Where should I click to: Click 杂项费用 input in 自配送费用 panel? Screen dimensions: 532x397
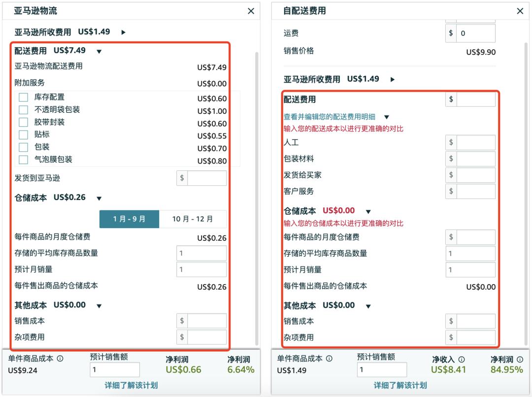coord(476,337)
